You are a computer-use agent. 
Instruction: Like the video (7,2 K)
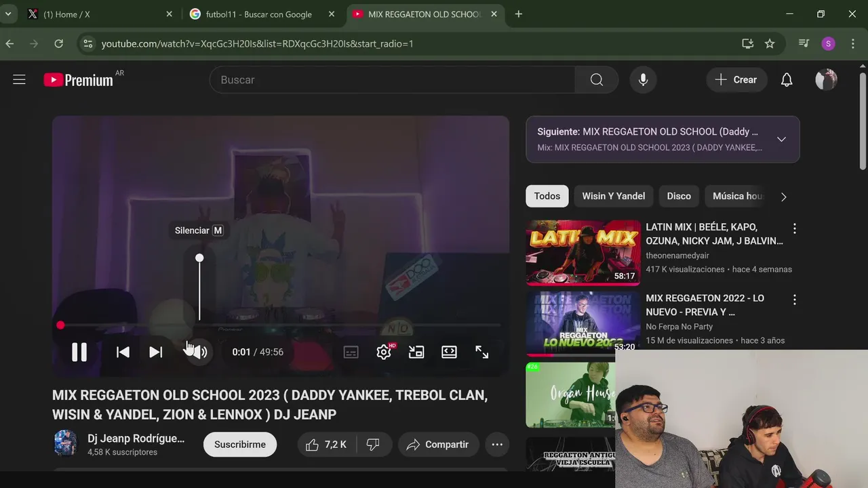click(326, 445)
